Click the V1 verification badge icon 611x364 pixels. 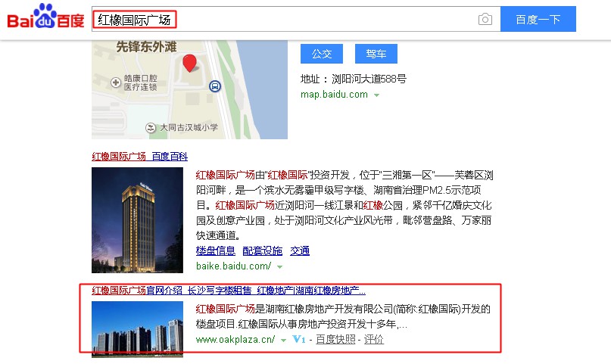298,340
